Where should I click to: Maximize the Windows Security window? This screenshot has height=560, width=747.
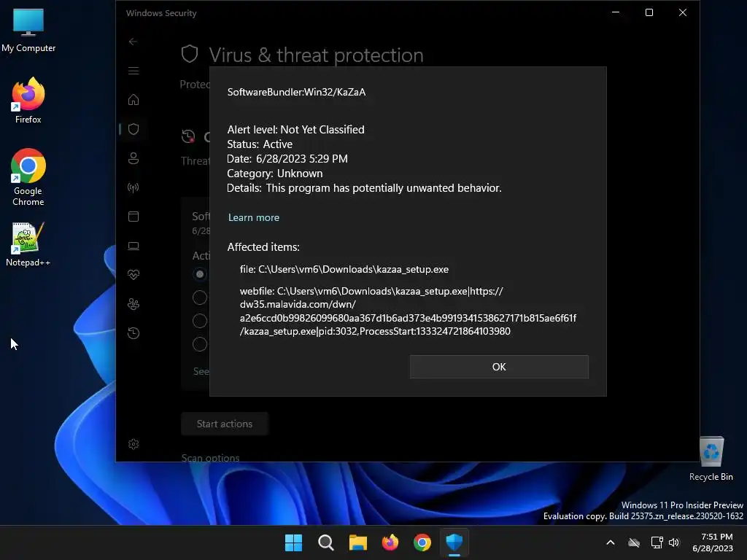(649, 12)
